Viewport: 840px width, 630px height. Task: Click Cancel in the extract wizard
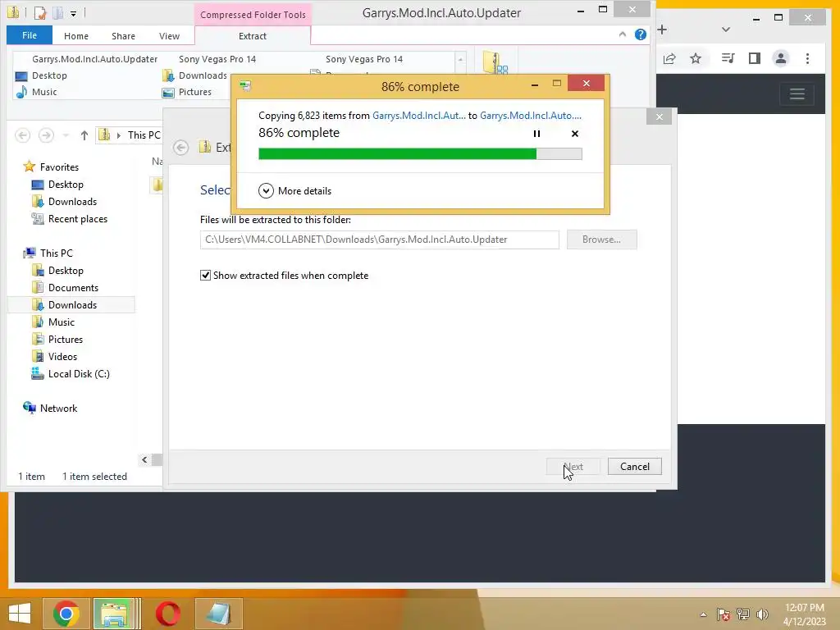(635, 467)
